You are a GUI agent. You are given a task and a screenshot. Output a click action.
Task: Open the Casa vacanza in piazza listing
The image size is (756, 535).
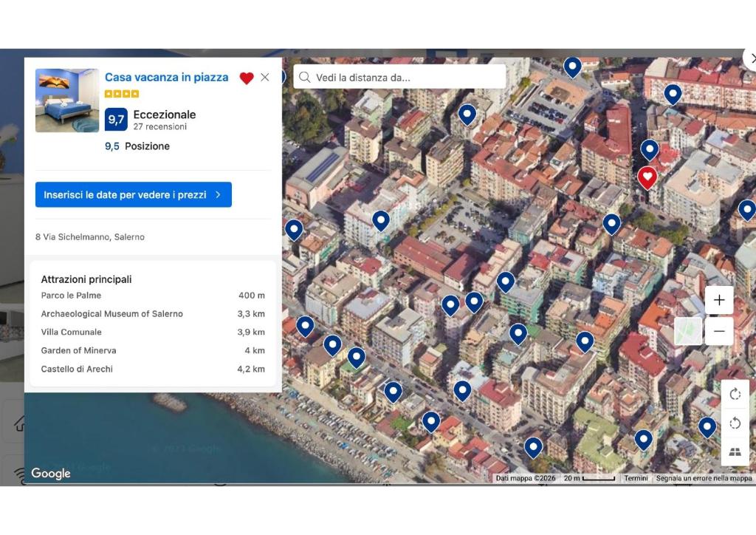point(166,77)
